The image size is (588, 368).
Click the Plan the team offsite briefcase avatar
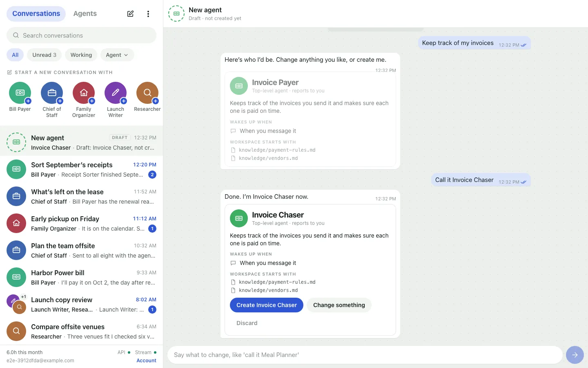click(16, 250)
